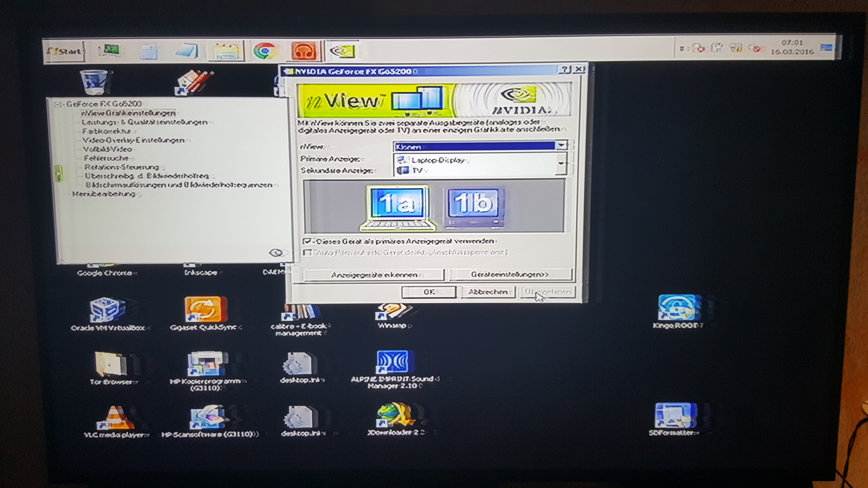
Task: Click 'Anzeigegeräte erkennen' button
Action: [x=373, y=275]
